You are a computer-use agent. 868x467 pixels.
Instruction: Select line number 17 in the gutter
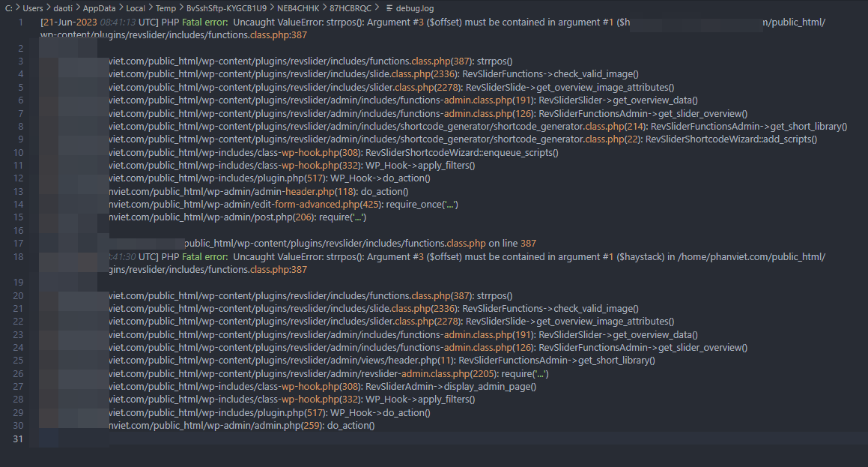coord(19,244)
